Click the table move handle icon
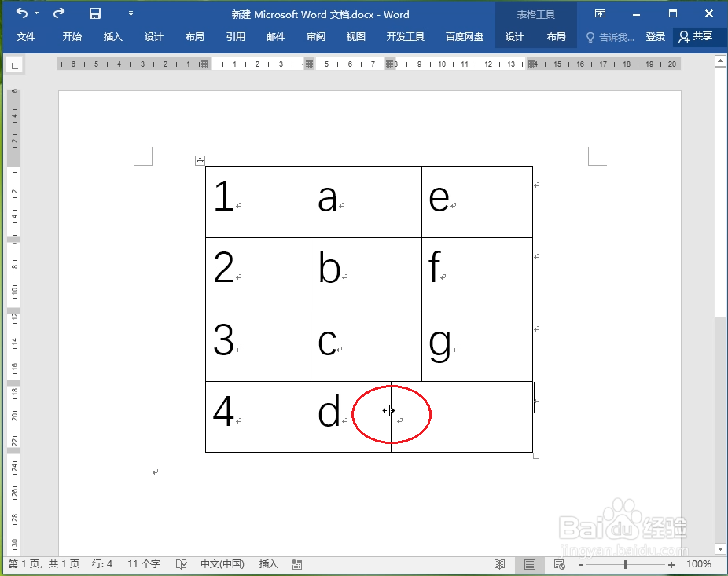Viewport: 728px width, 576px height. [x=200, y=160]
